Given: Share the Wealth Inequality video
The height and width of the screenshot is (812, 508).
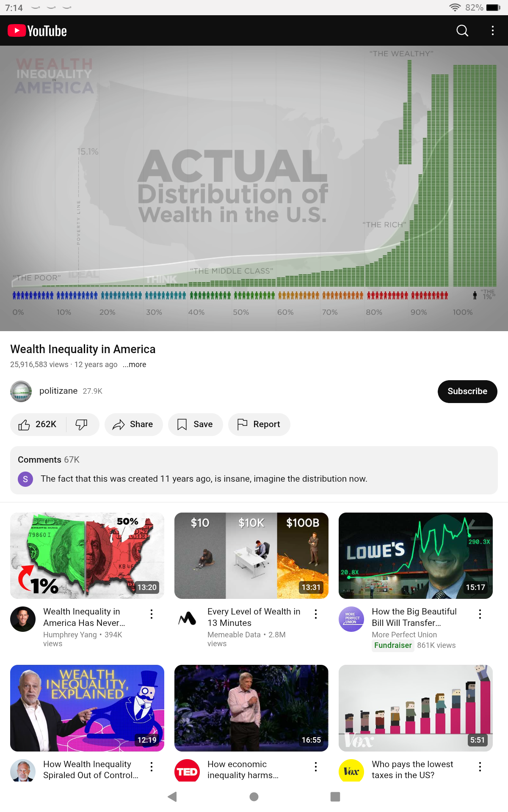Looking at the screenshot, I should click(x=133, y=424).
